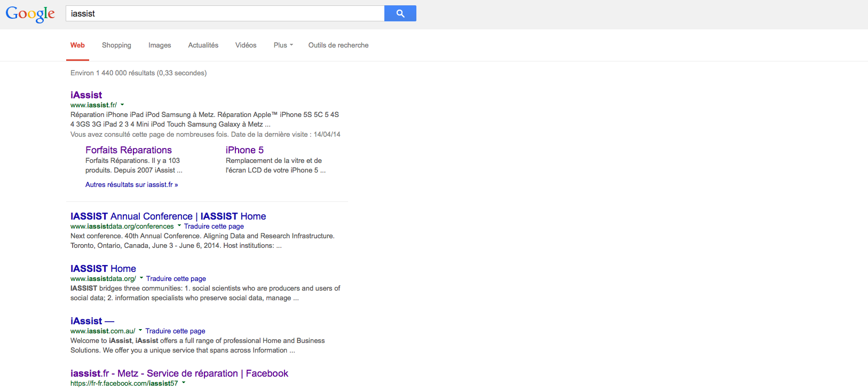Expand arrow beside www.iassistdata.org/conferences
Image resolution: width=868 pixels, height=390 pixels.
179,226
